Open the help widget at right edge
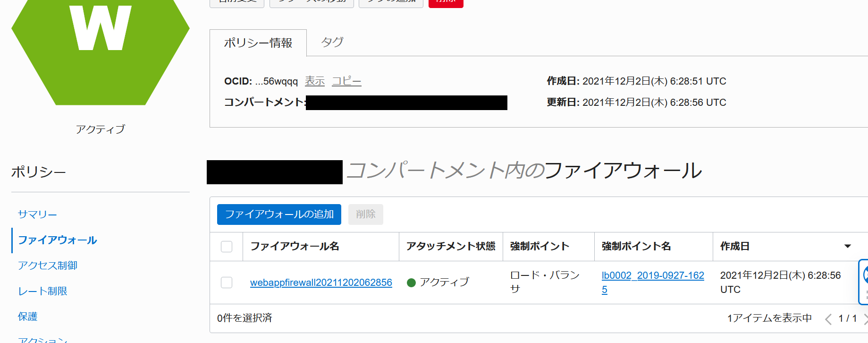Image resolution: width=868 pixels, height=343 pixels. click(864, 282)
